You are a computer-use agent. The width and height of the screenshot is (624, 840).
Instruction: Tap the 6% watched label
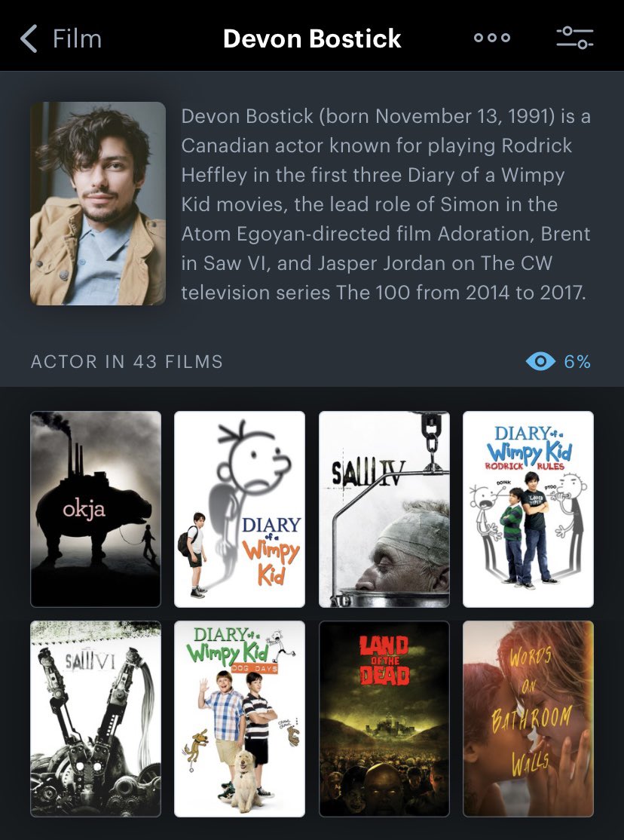coord(577,362)
